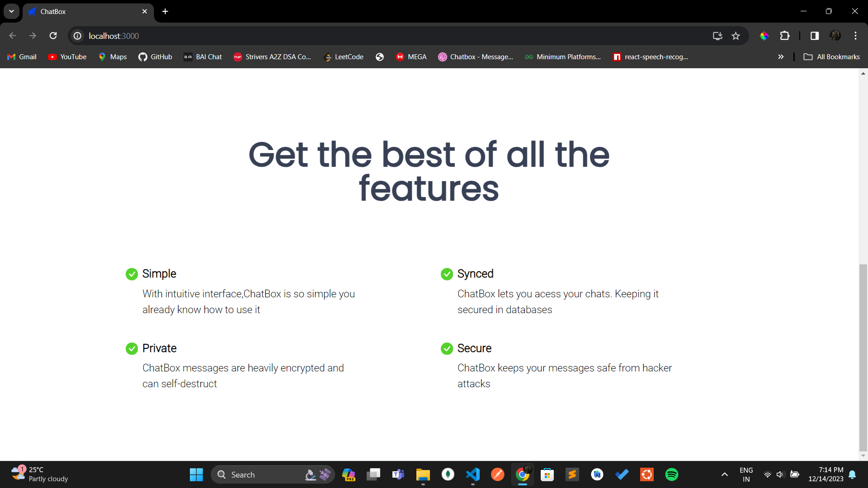868x488 pixels.
Task: Click the reload page icon
Action: (x=53, y=36)
